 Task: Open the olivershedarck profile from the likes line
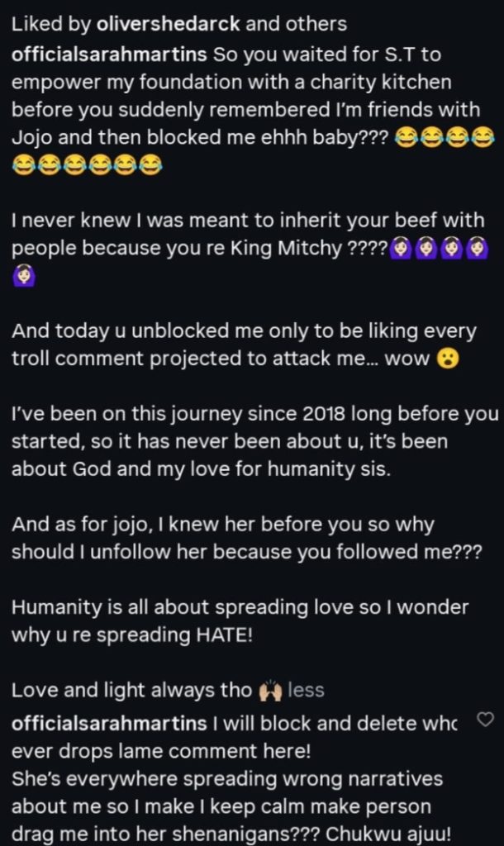[x=170, y=24]
